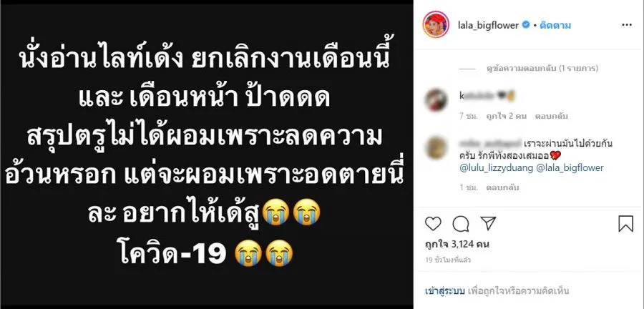Screen dimensions: 644x309
Task: Share post via paper plane icon
Action: click(488, 224)
